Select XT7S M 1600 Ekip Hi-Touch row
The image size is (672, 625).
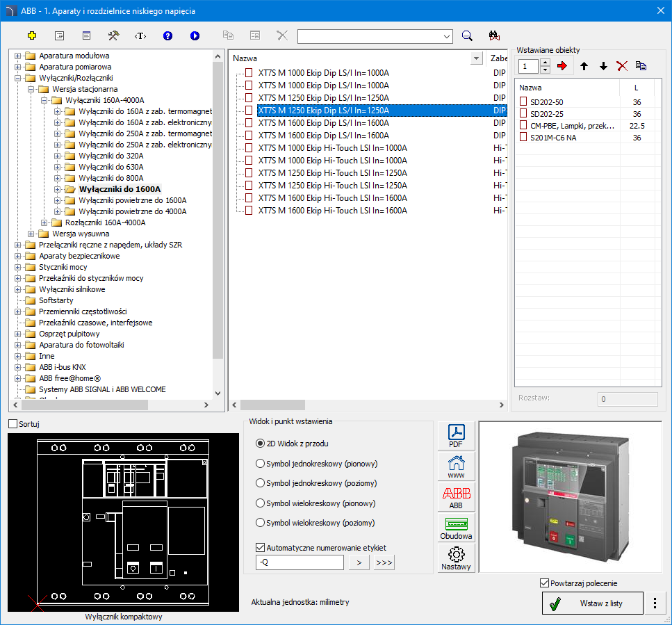coord(332,197)
